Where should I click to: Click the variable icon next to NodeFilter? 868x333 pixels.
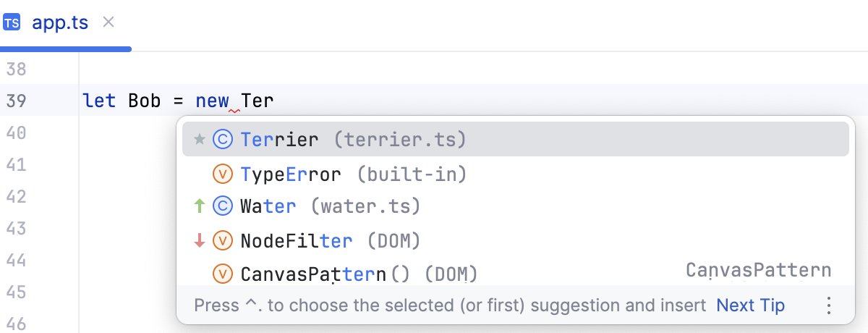pos(223,240)
